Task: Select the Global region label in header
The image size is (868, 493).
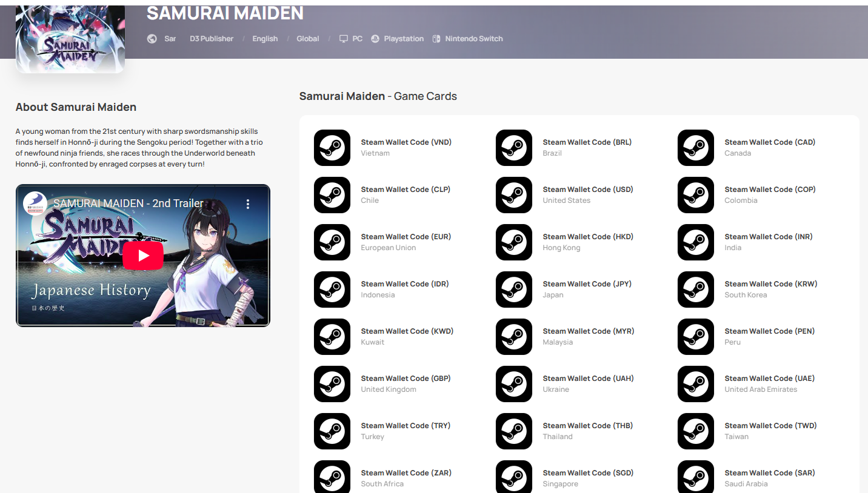Action: click(x=308, y=39)
